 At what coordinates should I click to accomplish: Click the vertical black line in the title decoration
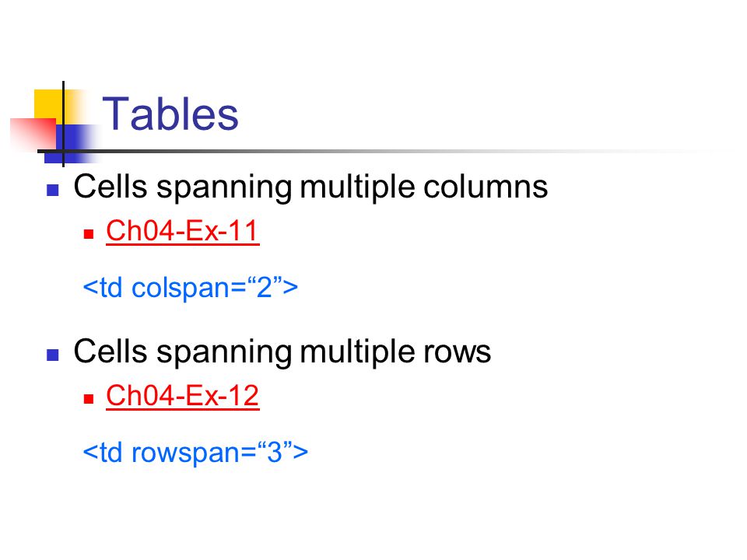pos(63,124)
